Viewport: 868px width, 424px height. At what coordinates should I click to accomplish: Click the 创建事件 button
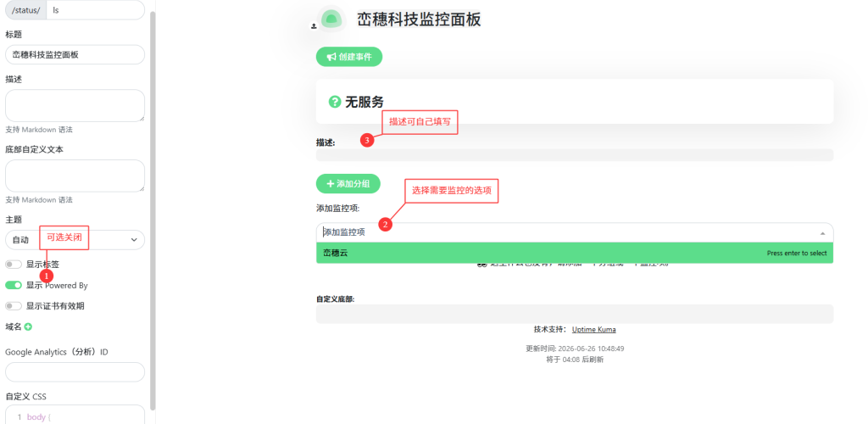coord(349,57)
